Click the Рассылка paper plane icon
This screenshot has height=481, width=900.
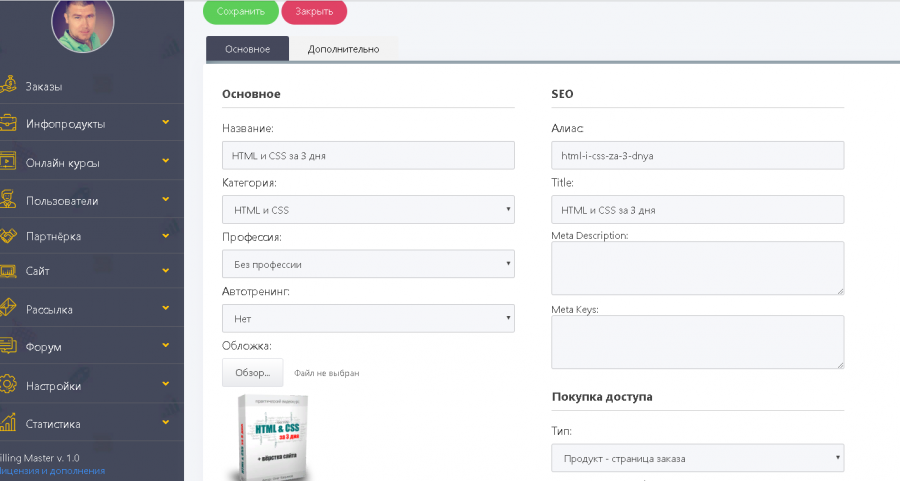(x=7, y=309)
